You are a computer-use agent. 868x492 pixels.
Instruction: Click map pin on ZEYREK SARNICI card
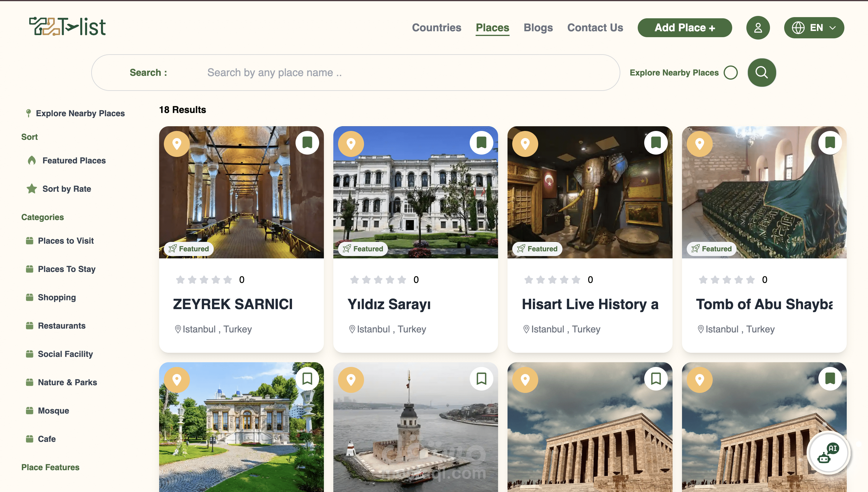[x=177, y=144]
